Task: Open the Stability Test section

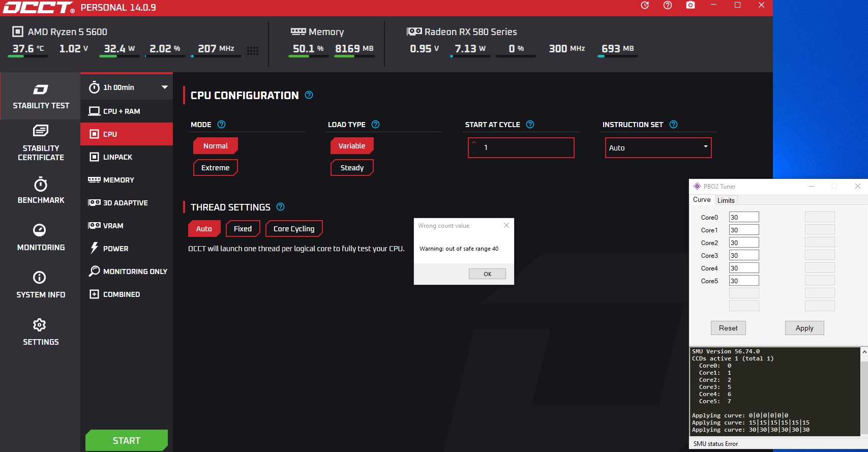Action: pos(40,96)
